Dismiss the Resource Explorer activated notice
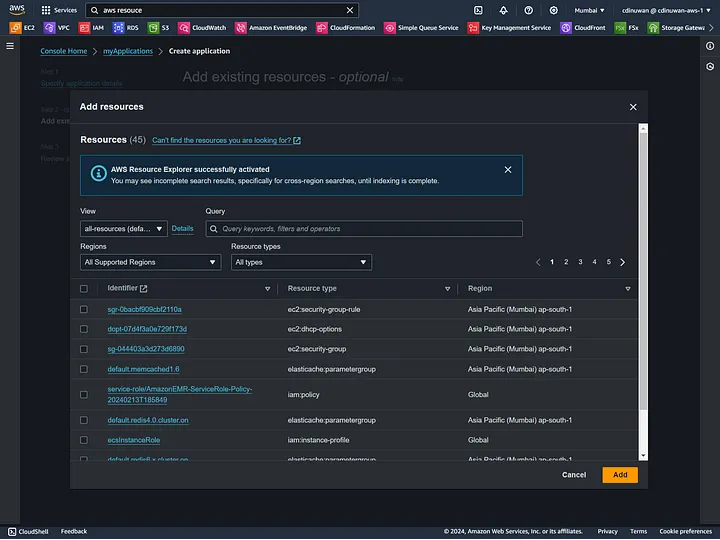720x540 pixels. pyautogui.click(x=508, y=170)
